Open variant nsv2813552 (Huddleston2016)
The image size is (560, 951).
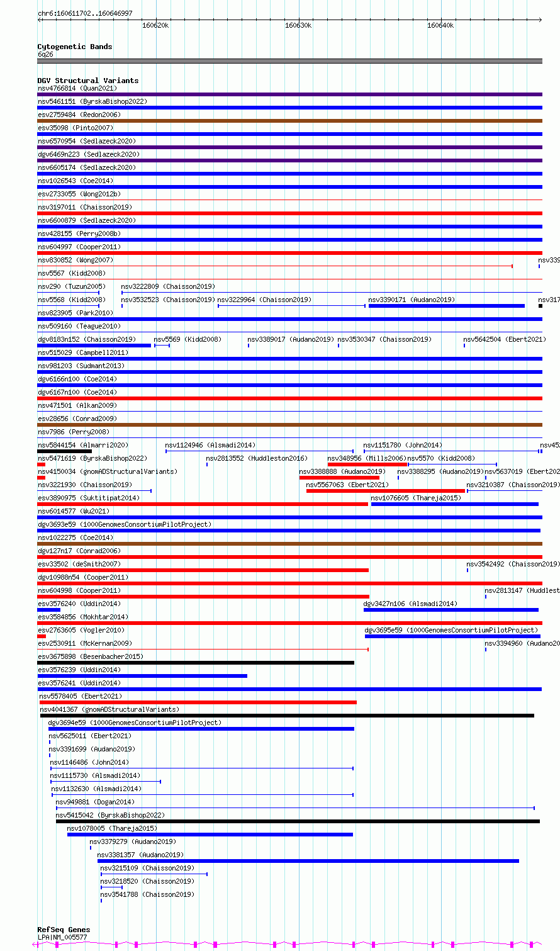[257, 458]
